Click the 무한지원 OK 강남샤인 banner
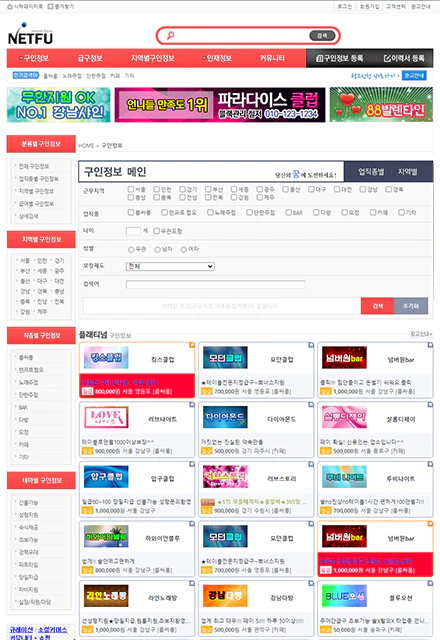 [x=59, y=105]
